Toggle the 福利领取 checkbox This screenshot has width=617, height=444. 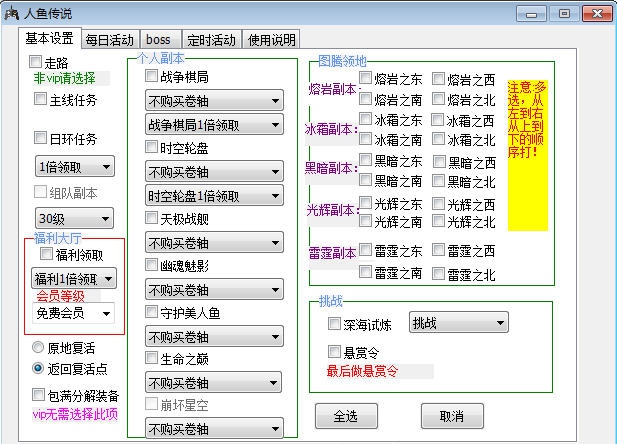point(46,255)
